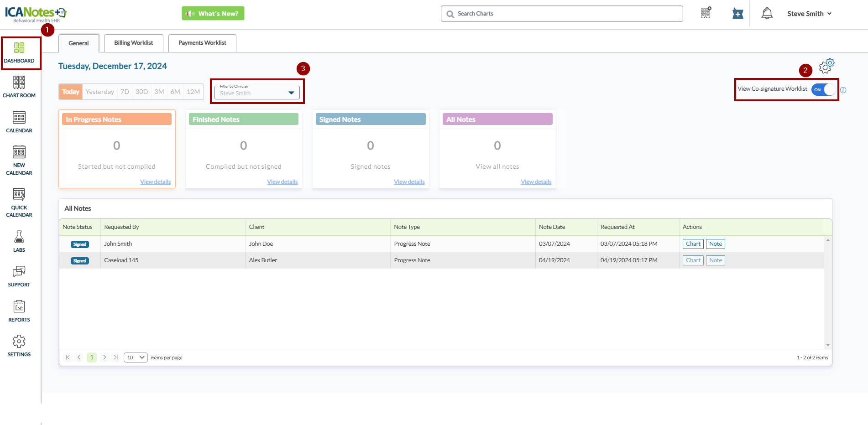
Task: Click the notifications bell icon
Action: (767, 14)
